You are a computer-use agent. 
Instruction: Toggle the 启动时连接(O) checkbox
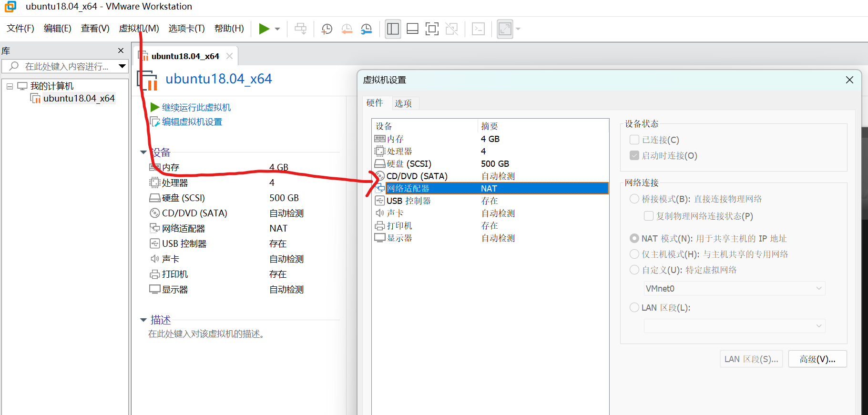pos(634,155)
